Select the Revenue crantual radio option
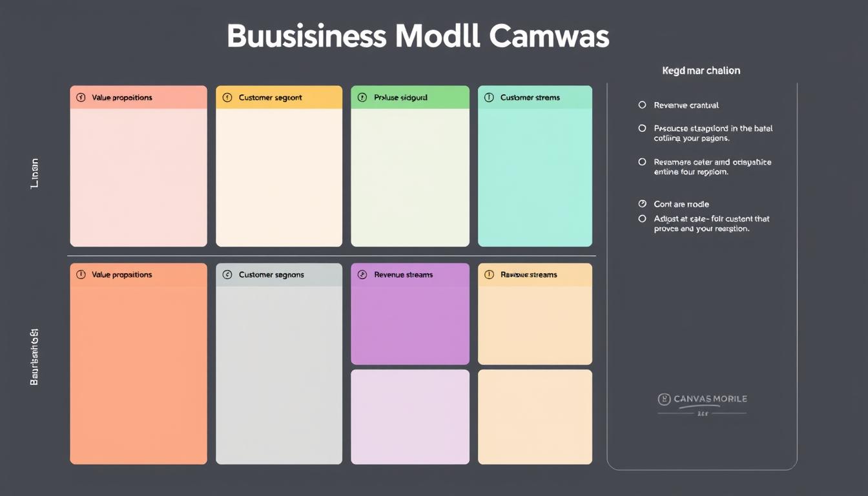 (x=642, y=105)
